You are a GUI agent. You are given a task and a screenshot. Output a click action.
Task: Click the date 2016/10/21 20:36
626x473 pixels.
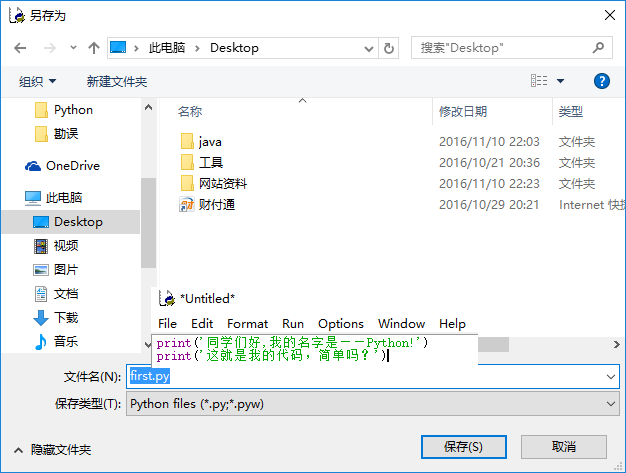pos(489,163)
